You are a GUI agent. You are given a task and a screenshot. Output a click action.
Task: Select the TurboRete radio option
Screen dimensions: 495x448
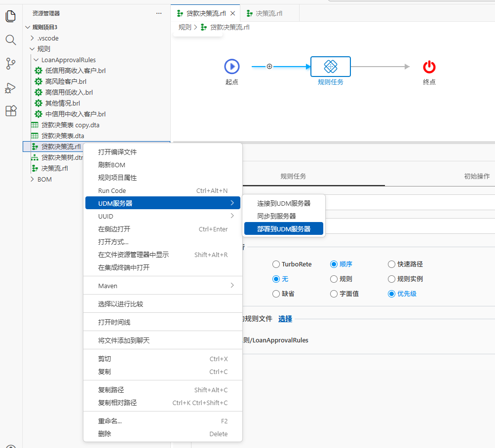point(276,264)
